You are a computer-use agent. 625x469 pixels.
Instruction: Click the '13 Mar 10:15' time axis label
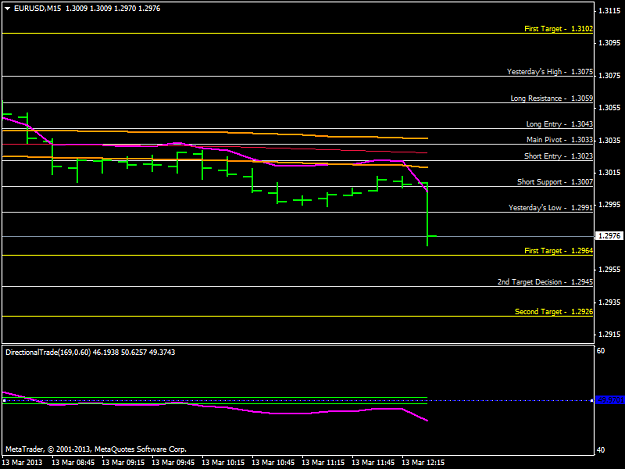click(x=223, y=463)
